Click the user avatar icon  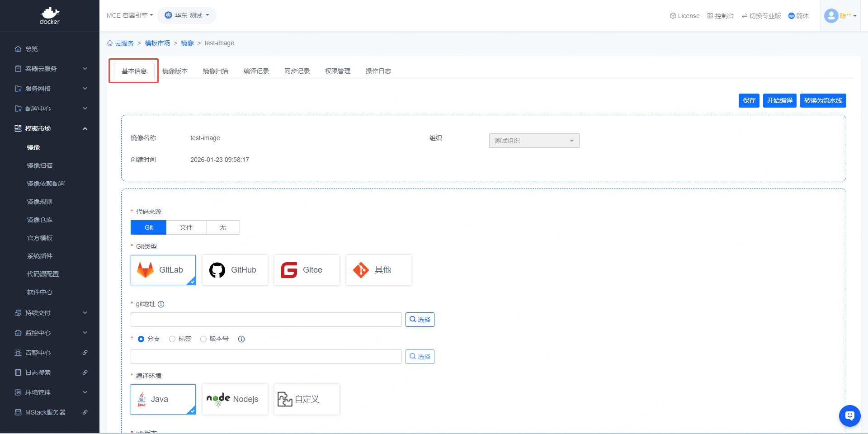click(831, 16)
